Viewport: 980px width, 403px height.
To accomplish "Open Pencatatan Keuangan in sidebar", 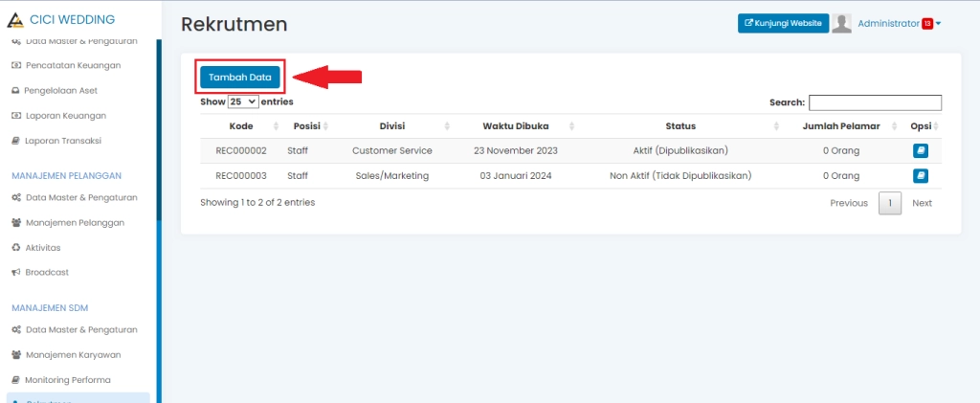I will (72, 66).
